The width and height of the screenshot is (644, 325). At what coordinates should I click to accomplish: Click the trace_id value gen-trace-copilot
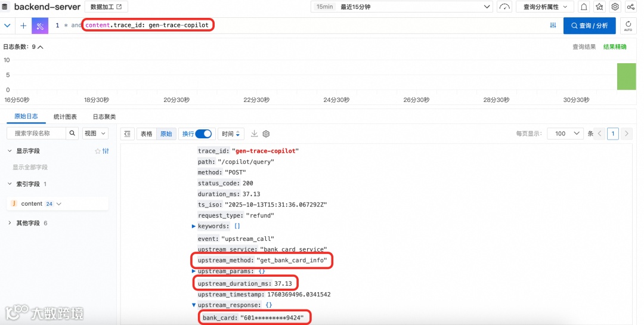(265, 151)
